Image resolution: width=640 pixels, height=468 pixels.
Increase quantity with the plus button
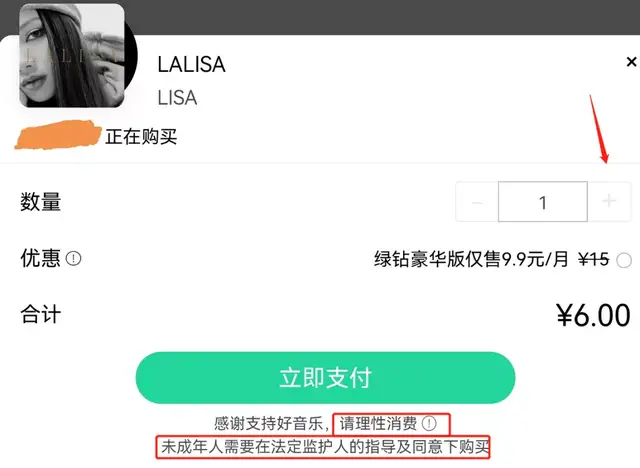point(609,201)
